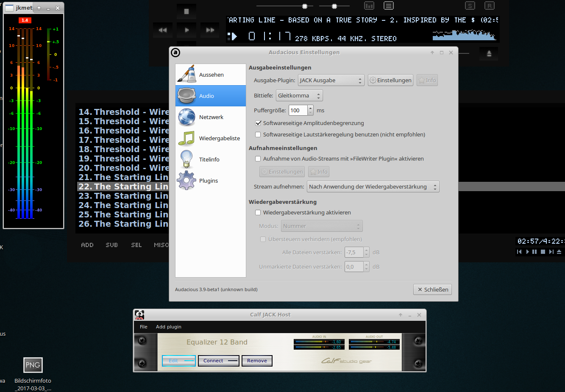Enable Softwareseitige Lautstärkeregelung benutzen
The height and width of the screenshot is (392, 565).
pyautogui.click(x=258, y=134)
